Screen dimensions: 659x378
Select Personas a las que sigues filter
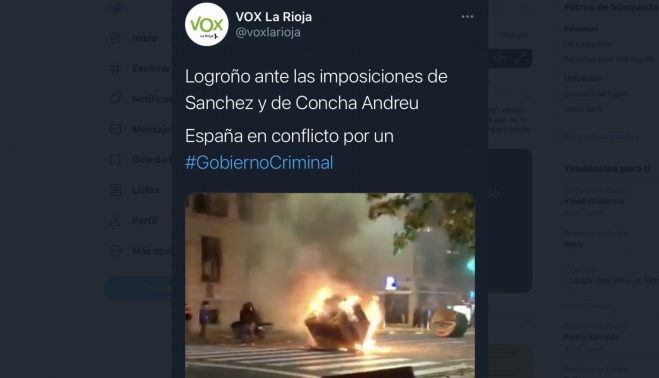608,59
